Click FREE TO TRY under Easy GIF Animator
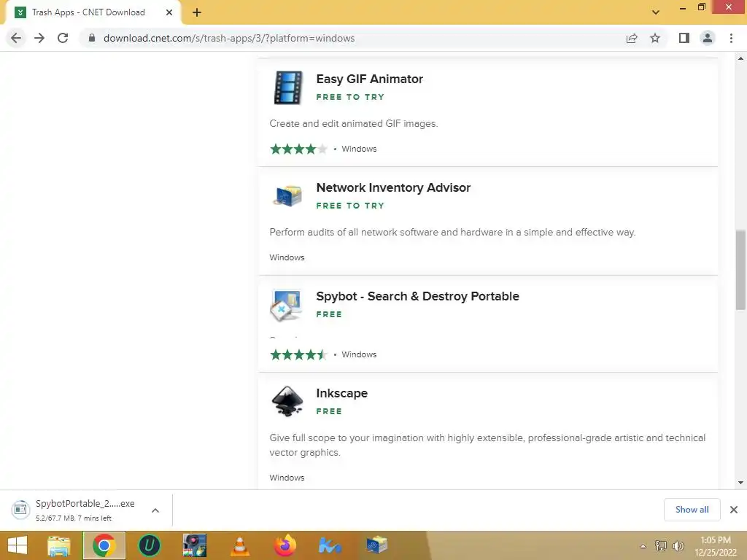Image resolution: width=747 pixels, height=560 pixels. pyautogui.click(x=350, y=97)
